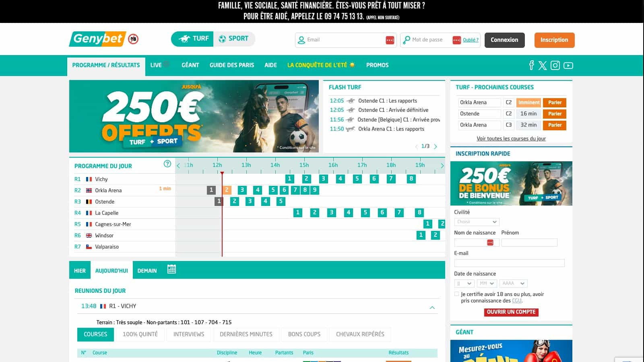Image resolution: width=644 pixels, height=362 pixels.
Task: Collapse the R1 - VICHY meeting section
Action: coord(432,308)
